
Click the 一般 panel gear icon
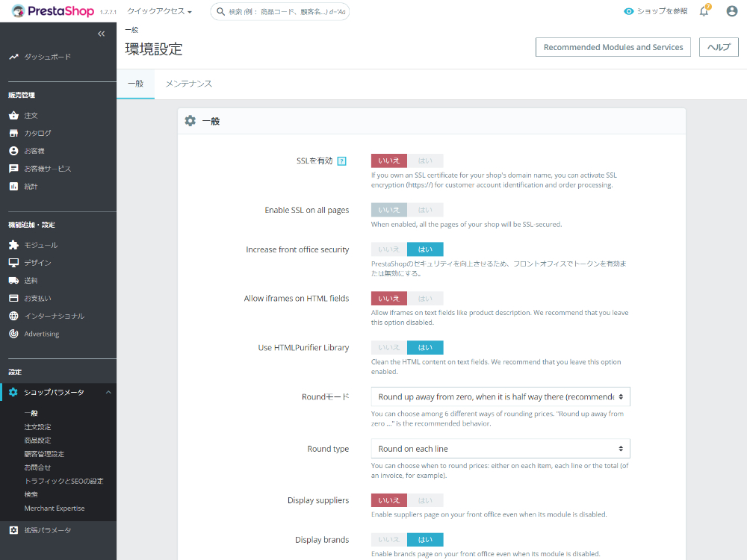coord(190,121)
